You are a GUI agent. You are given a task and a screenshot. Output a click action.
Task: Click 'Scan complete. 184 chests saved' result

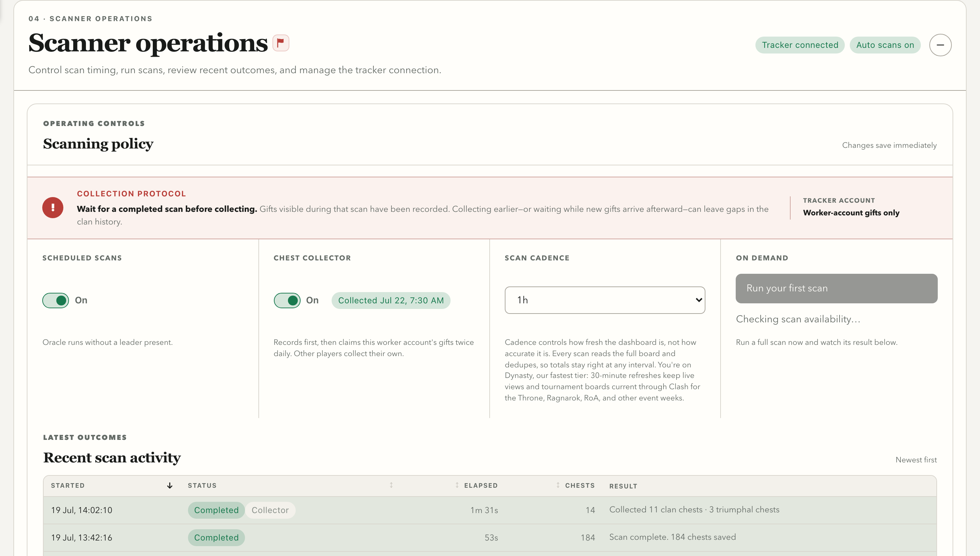672,537
